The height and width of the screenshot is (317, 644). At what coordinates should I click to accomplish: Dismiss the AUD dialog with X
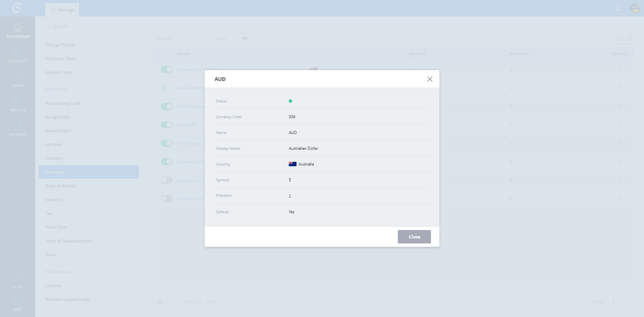(x=430, y=79)
